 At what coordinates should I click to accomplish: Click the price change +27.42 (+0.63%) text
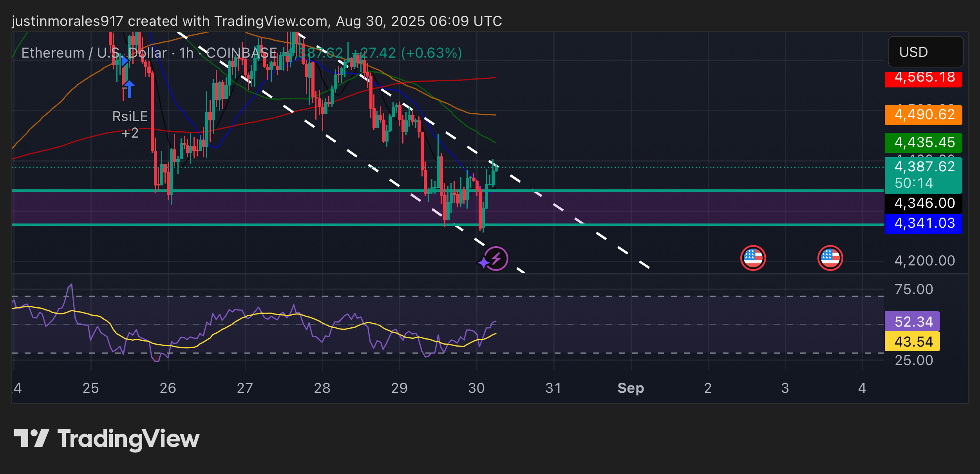coord(407,53)
